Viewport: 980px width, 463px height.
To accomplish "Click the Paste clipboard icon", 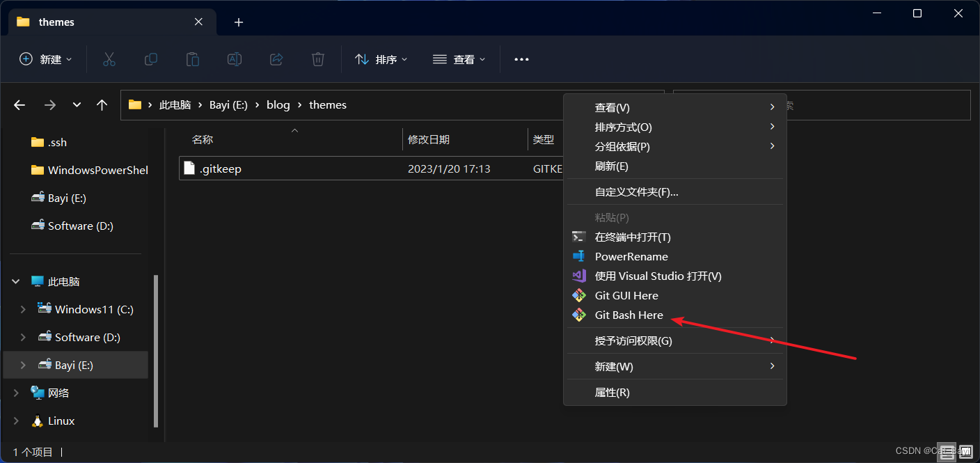I will (193, 59).
